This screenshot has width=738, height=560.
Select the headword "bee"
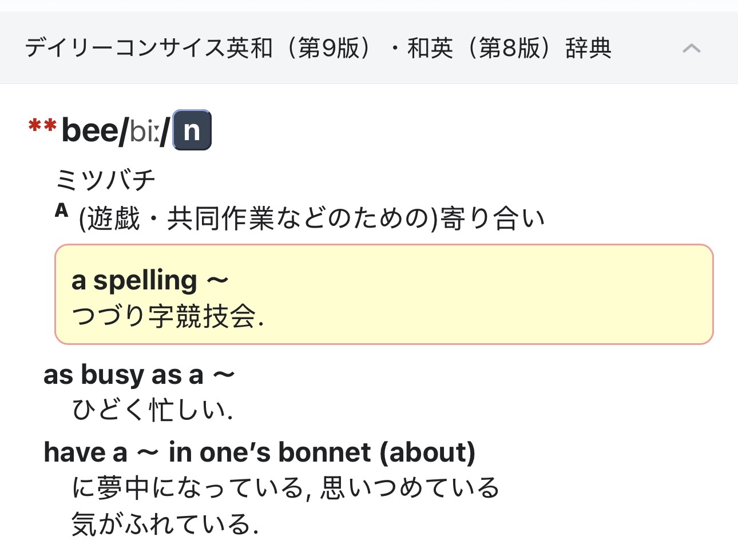pyautogui.click(x=90, y=130)
